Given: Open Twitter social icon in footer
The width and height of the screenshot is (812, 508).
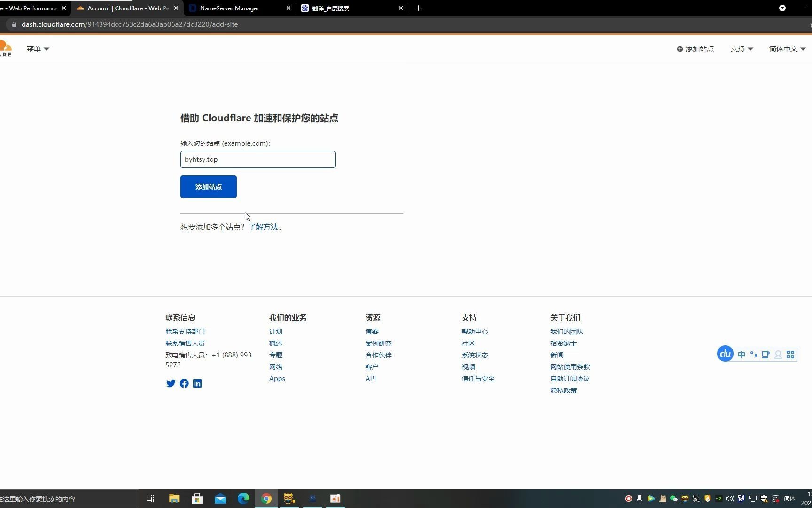Looking at the screenshot, I should (171, 383).
